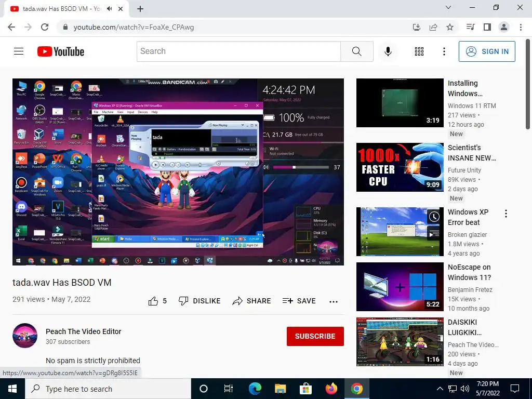Click into the YouTube search field

pyautogui.click(x=238, y=51)
